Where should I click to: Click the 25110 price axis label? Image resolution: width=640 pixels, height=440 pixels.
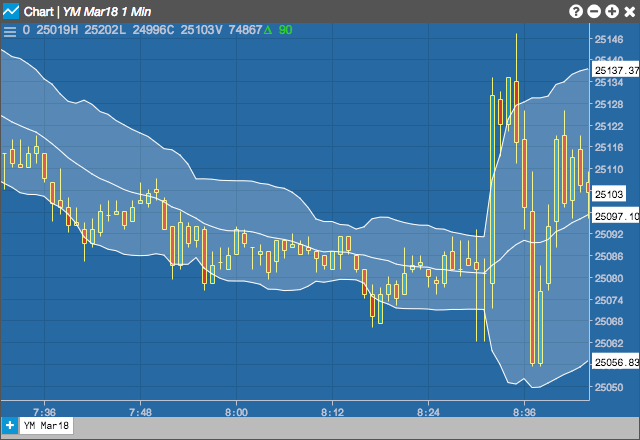point(609,169)
